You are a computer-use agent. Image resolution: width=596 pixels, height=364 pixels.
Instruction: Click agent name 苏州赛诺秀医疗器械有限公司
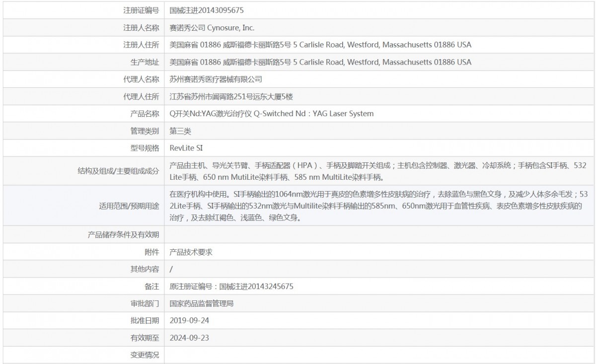(216, 79)
